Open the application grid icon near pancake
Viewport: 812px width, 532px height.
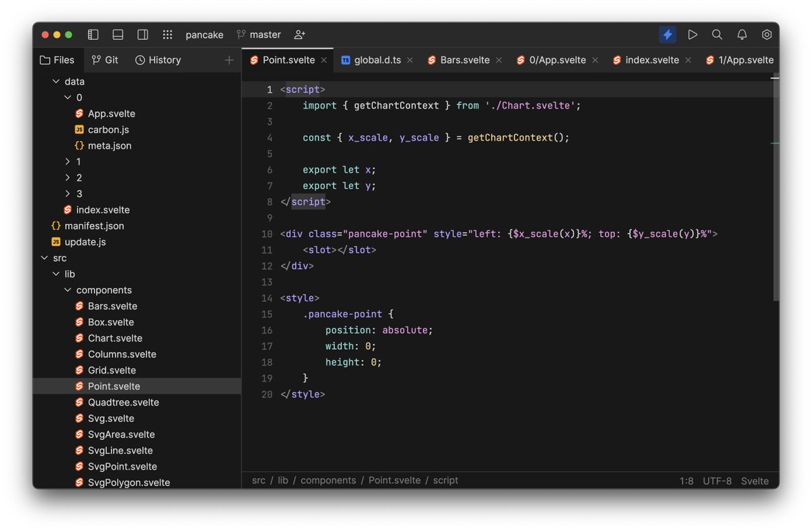tap(167, 34)
